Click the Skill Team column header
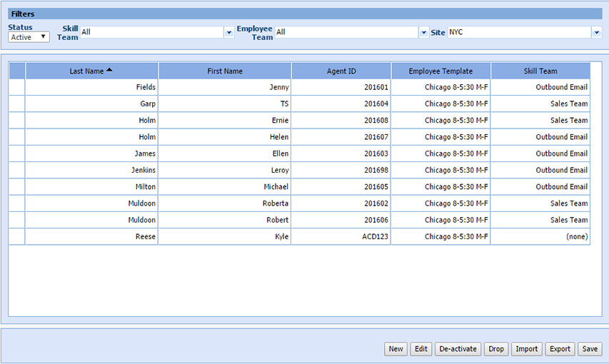Image resolution: width=609 pixels, height=364 pixels. (540, 71)
